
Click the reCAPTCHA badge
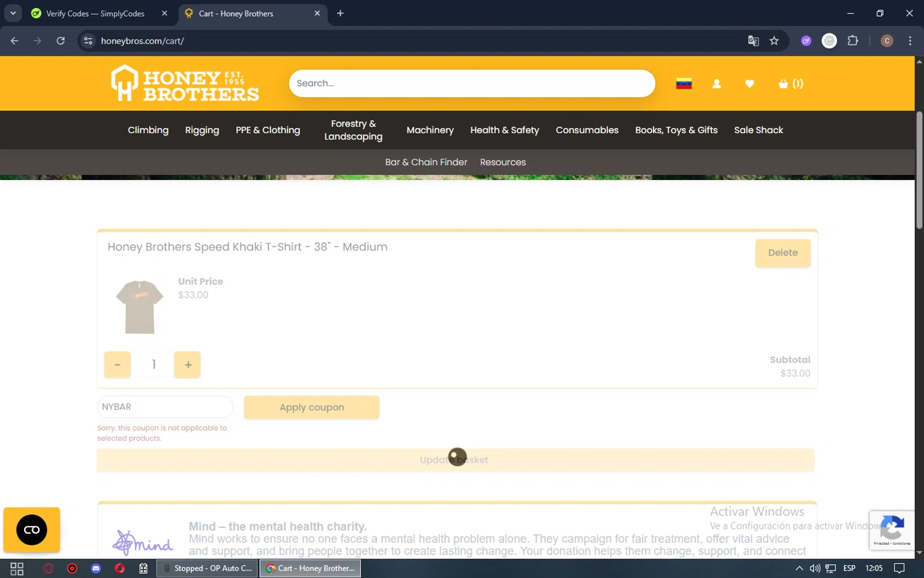point(892,530)
